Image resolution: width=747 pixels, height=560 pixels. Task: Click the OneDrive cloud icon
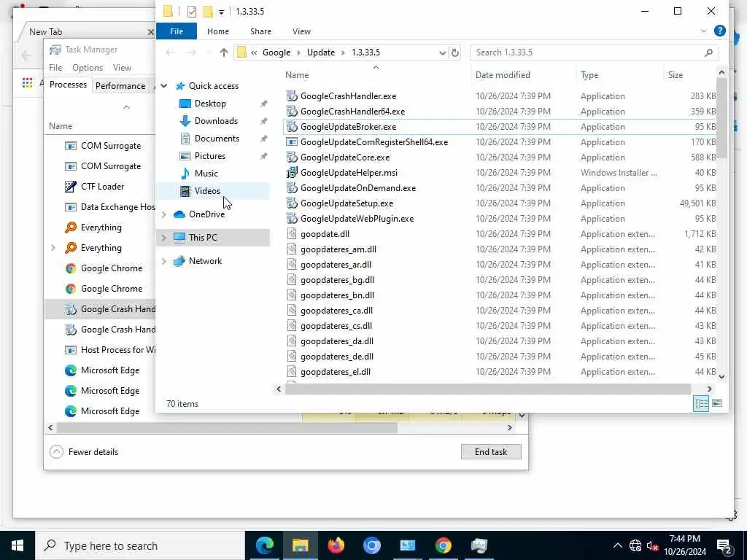tap(179, 214)
